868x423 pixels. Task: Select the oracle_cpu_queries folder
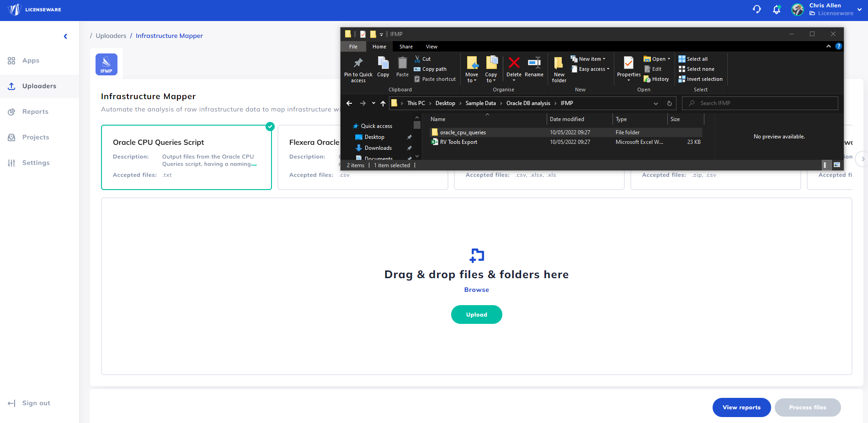[566, 132]
